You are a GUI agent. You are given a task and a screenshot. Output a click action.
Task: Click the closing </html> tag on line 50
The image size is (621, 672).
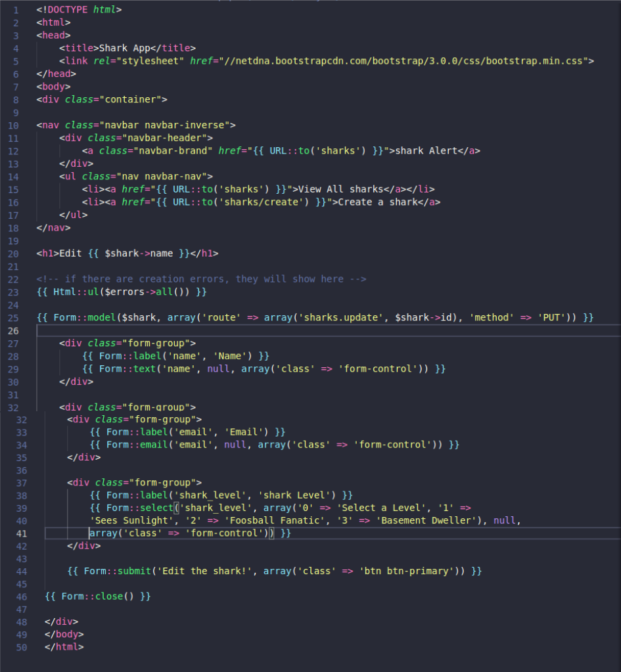(64, 647)
